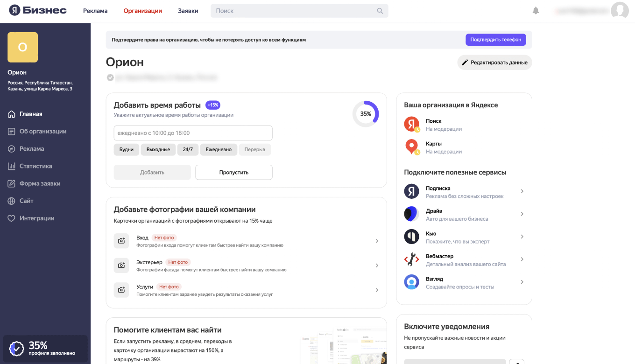Image resolution: width=635 pixels, height=364 pixels.
Task: Expand the Кью service entry
Action: click(x=522, y=236)
